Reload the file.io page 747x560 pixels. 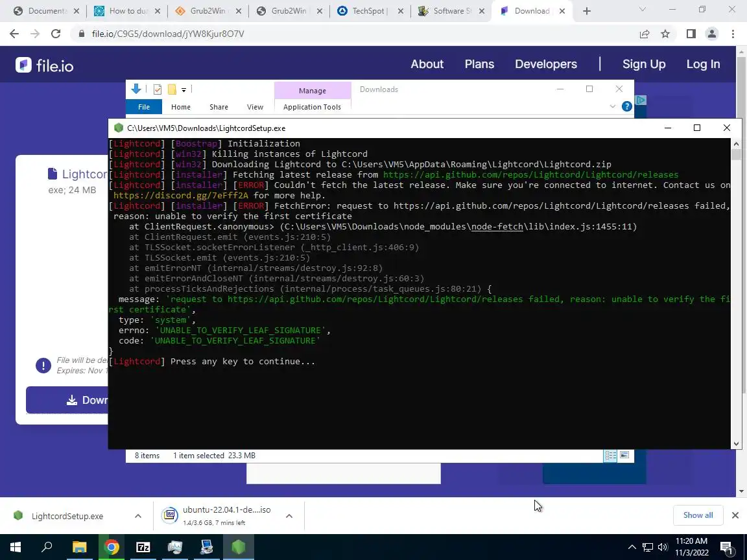tap(56, 34)
